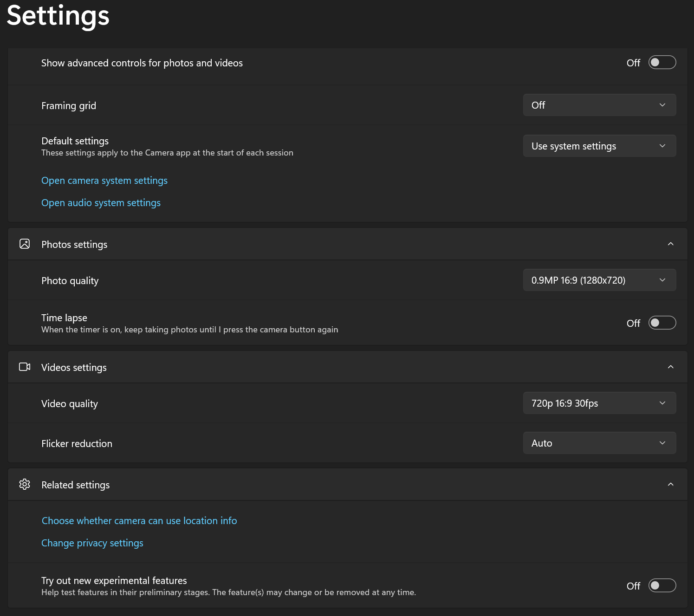The image size is (694, 616).
Task: Open the Video quality dropdown
Action: click(599, 403)
